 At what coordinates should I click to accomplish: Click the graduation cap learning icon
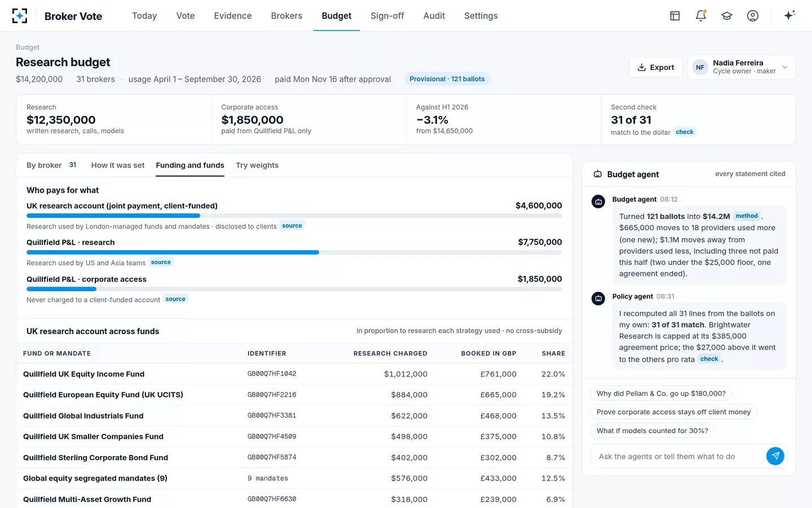(727, 16)
